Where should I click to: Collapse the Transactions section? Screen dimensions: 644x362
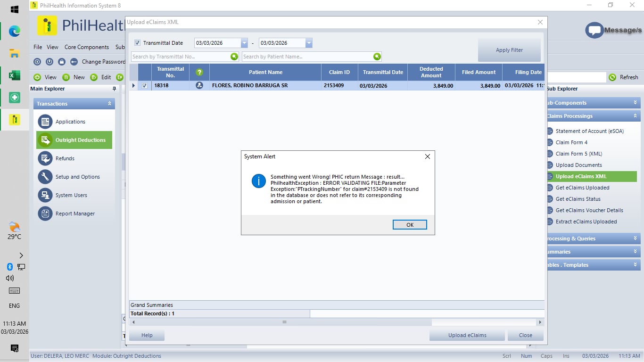tap(110, 104)
